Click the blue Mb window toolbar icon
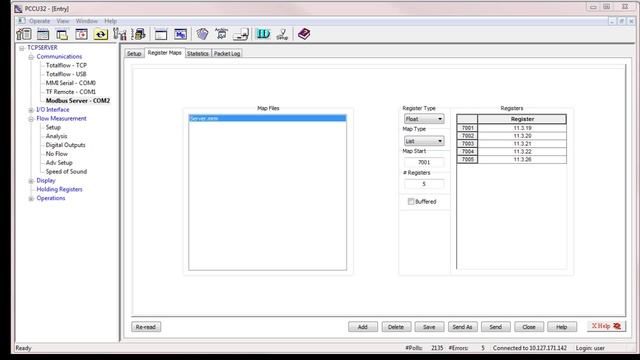The height and width of the screenshot is (360, 640). click(x=180, y=34)
